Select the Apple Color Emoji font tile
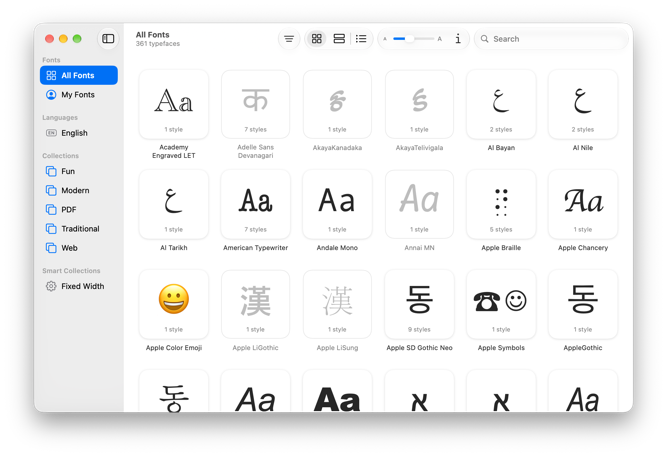667x457 pixels. (x=174, y=305)
